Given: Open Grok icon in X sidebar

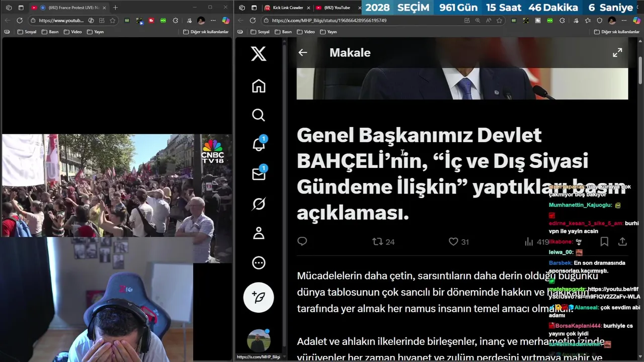Looking at the screenshot, I should coord(259,204).
